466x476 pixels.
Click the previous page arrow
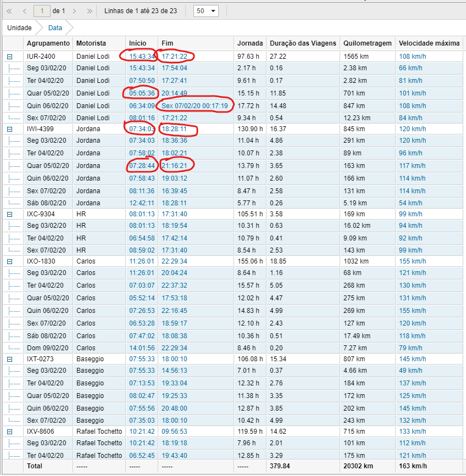pyautogui.click(x=25, y=11)
